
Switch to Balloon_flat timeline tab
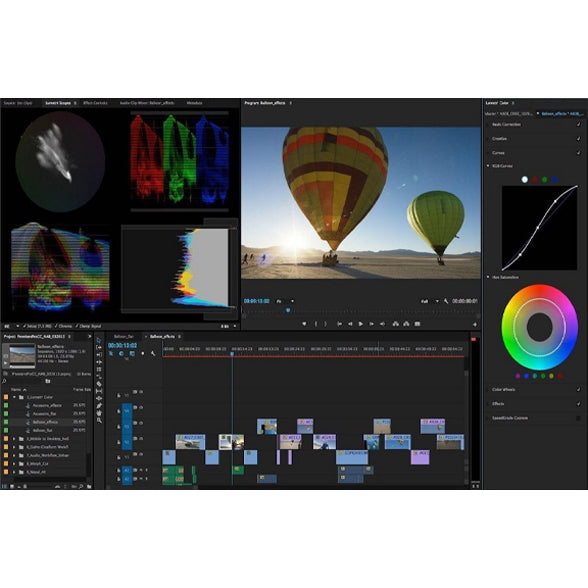click(123, 336)
